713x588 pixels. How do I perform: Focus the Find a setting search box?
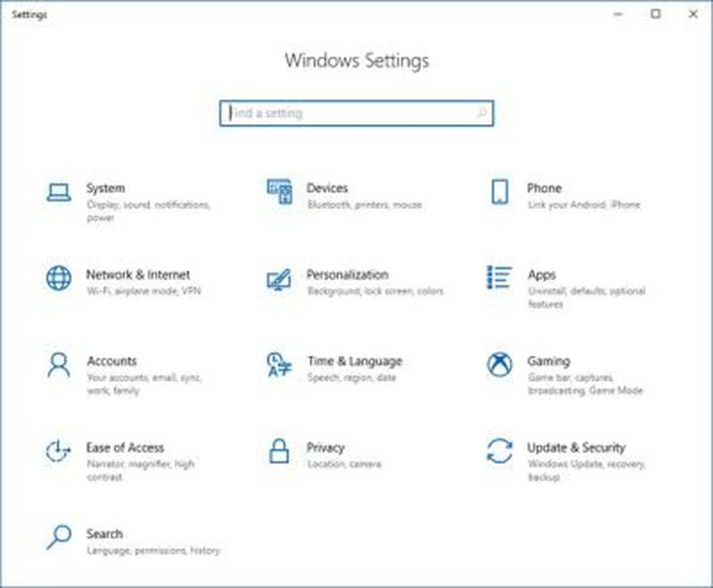point(349,113)
